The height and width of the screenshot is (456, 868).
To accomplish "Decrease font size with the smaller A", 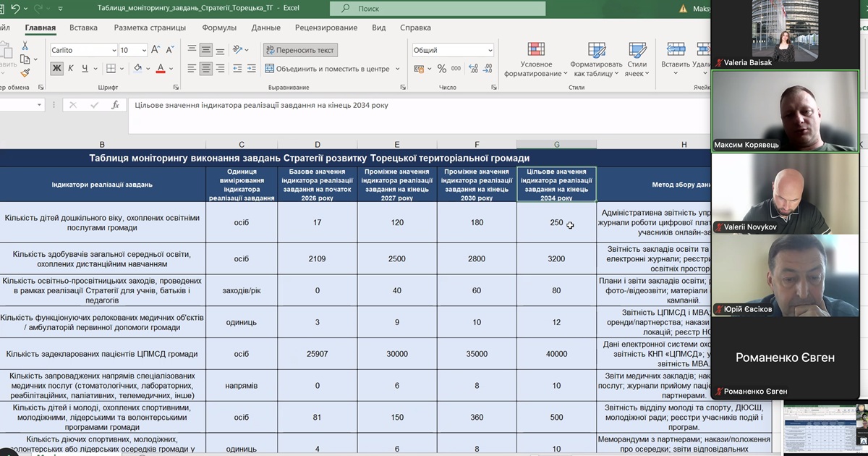I will click(x=170, y=50).
